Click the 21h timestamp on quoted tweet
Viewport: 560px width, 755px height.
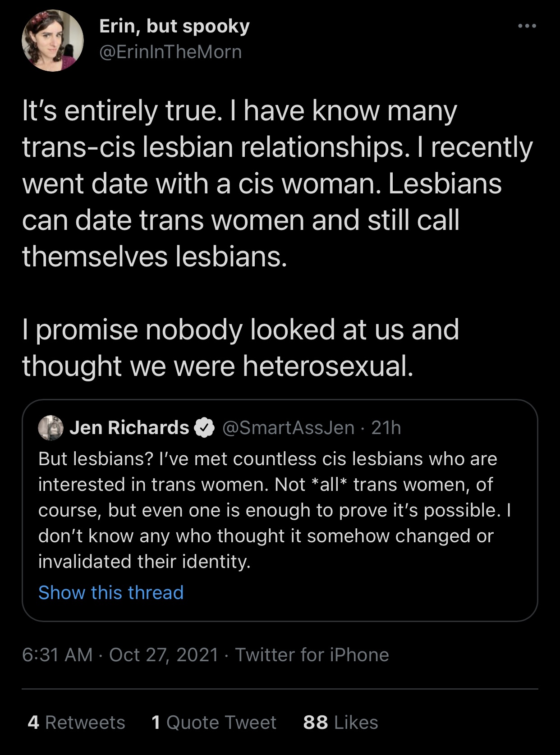click(386, 428)
